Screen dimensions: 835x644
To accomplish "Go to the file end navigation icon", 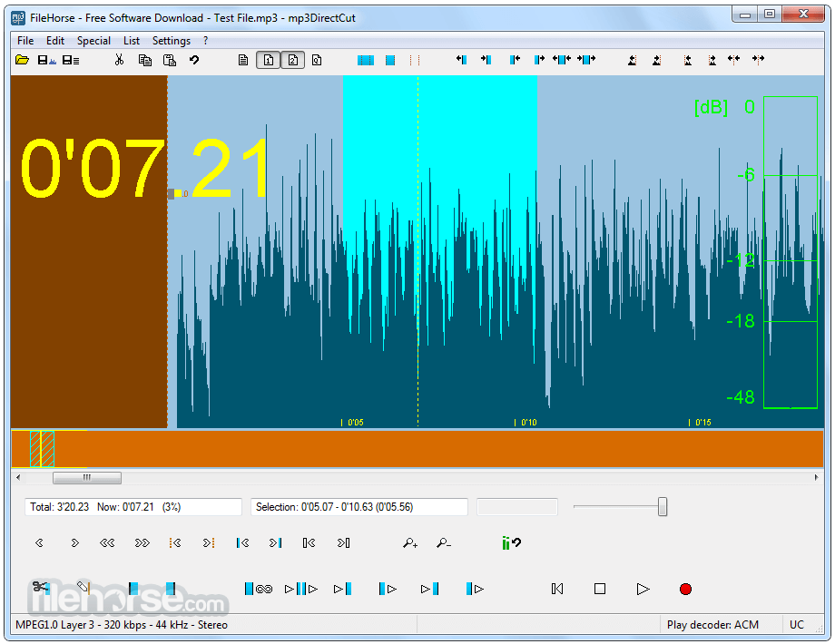I will [343, 543].
